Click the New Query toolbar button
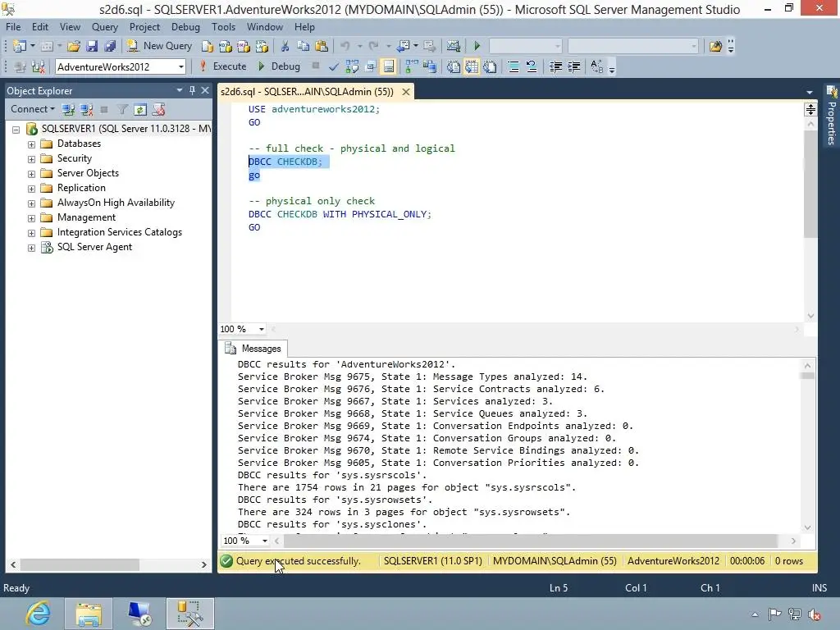840x630 pixels. pos(160,46)
